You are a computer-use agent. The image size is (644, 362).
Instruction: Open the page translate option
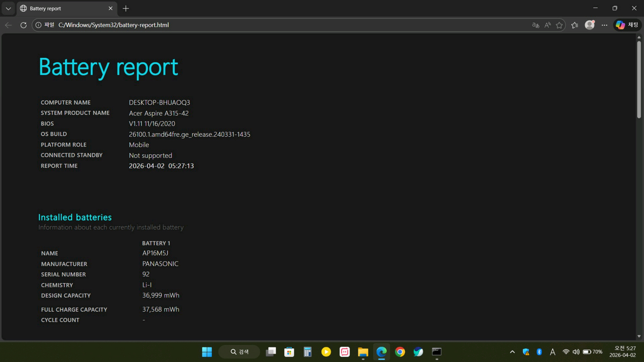coord(535,25)
